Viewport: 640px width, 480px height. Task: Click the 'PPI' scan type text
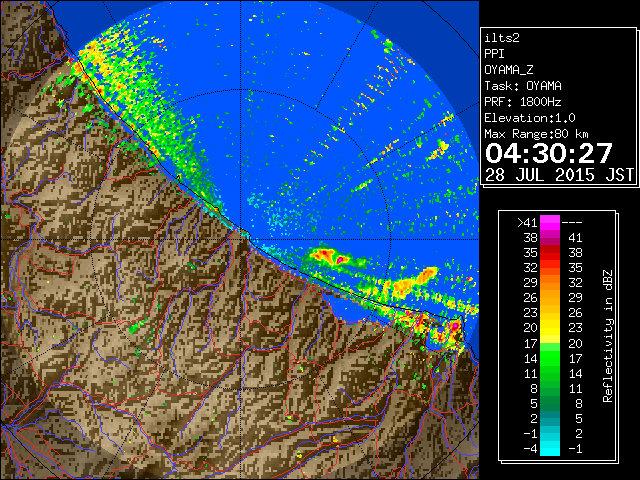494,54
